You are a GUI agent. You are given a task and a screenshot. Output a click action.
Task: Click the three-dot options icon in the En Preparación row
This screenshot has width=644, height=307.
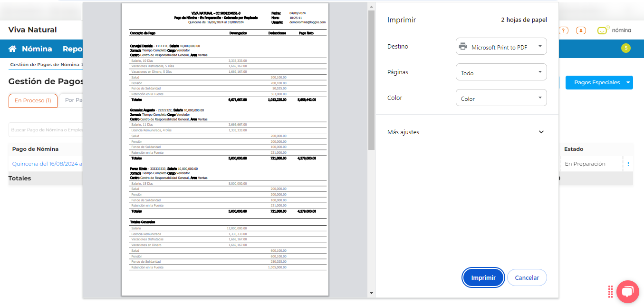pos(628,164)
